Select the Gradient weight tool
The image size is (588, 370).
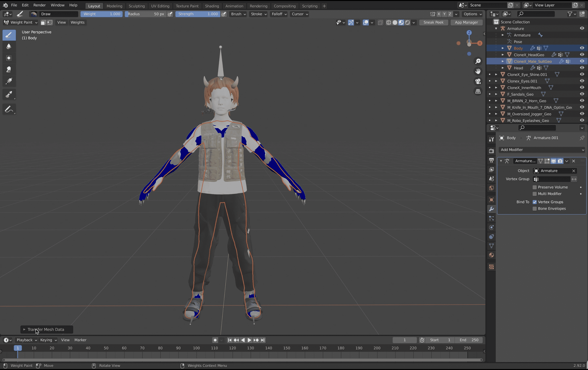(9, 81)
